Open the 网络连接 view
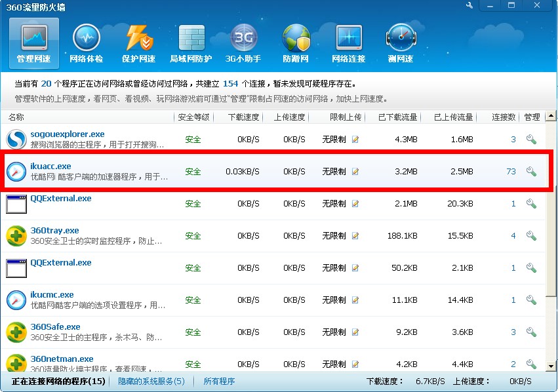558x392 pixels. [x=349, y=43]
